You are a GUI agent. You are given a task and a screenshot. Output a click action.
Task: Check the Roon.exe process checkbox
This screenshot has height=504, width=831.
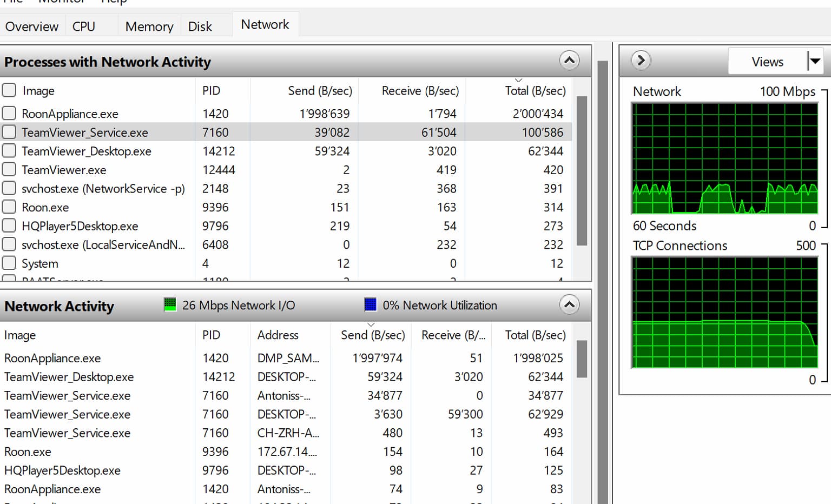[x=9, y=207]
